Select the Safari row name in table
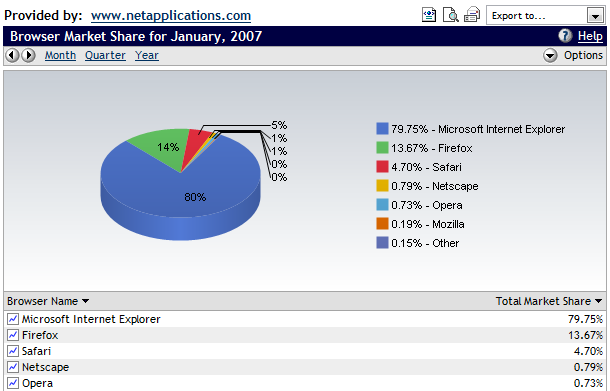This screenshot has height=391, width=610. coord(36,351)
